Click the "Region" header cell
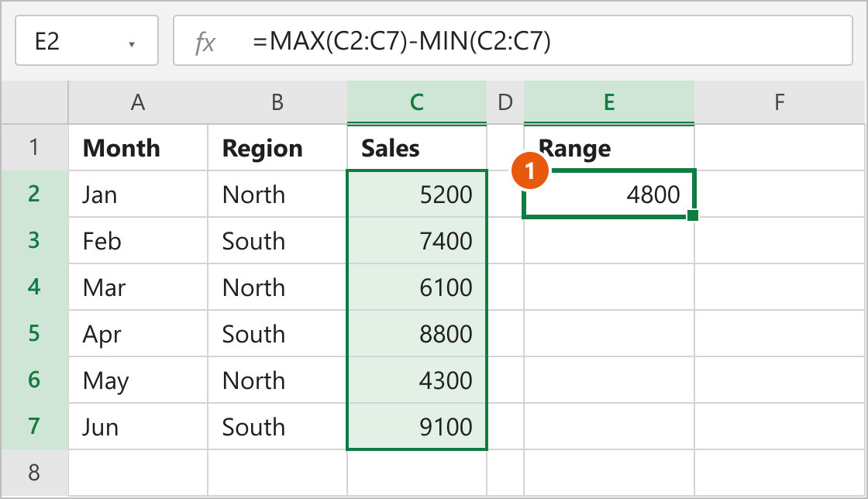868x499 pixels. [x=277, y=148]
